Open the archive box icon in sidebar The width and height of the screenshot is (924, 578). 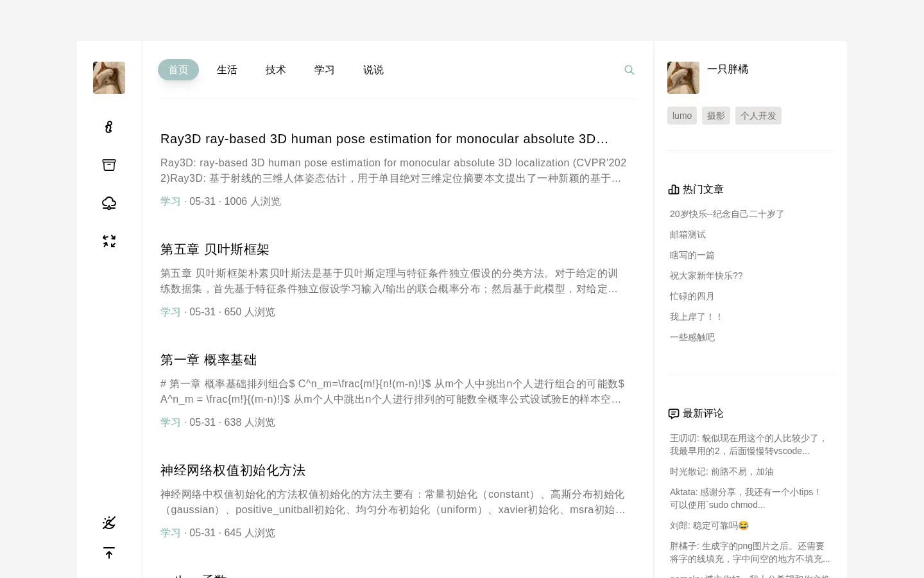(x=109, y=165)
